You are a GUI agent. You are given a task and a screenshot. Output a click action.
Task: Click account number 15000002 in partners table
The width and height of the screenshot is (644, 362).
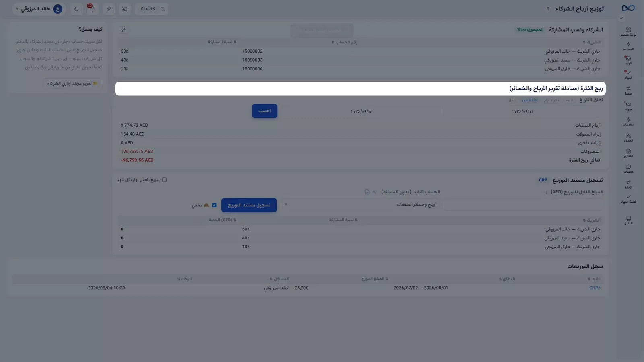pyautogui.click(x=252, y=51)
